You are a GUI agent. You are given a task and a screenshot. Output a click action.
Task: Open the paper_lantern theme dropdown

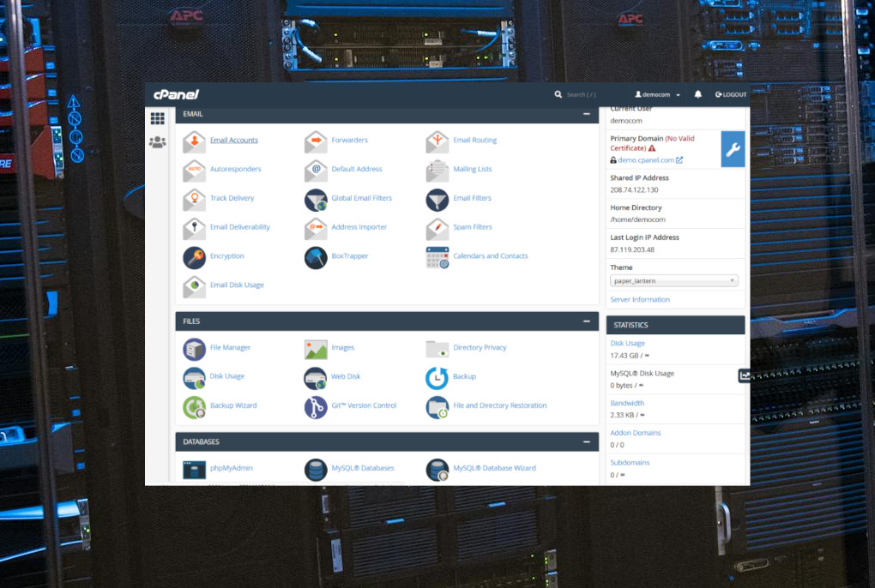tap(674, 281)
